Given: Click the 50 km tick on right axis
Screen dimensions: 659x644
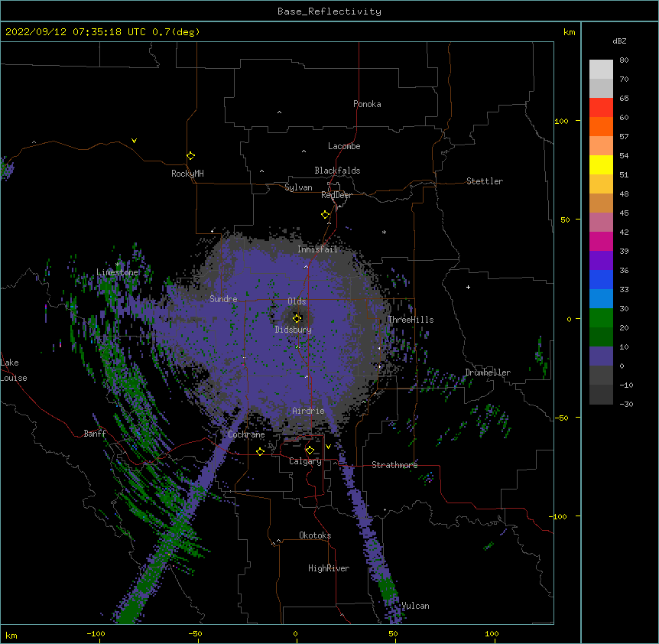Looking at the screenshot, I should 565,220.
